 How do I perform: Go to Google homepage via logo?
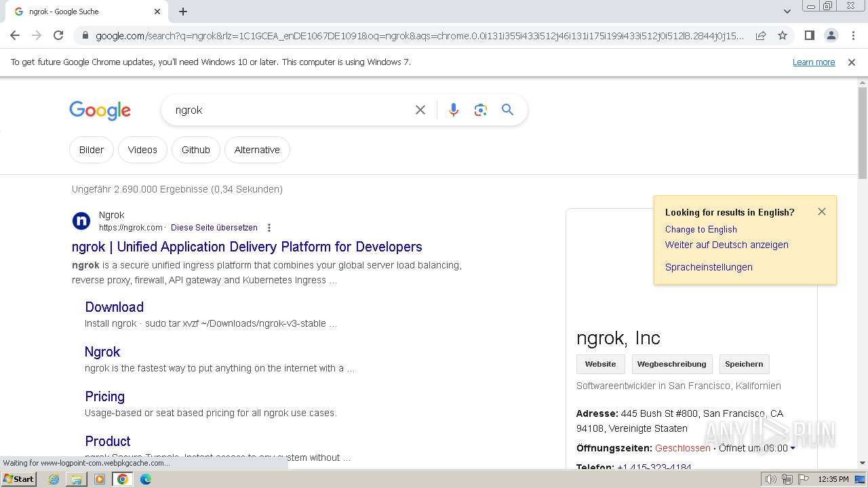click(100, 110)
